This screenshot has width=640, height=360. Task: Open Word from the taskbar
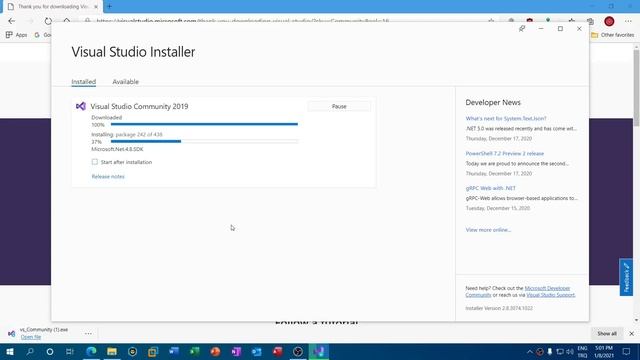(x=173, y=351)
